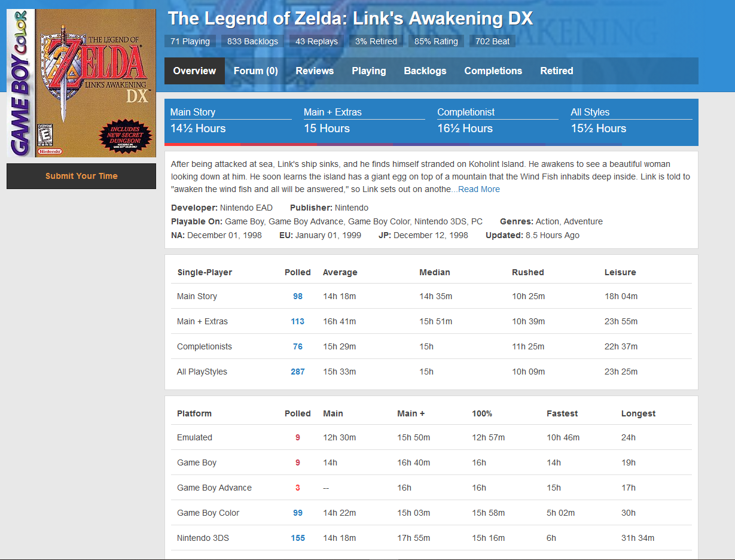
Task: Select the Completionist 16½ Hours tile
Action: (x=498, y=121)
